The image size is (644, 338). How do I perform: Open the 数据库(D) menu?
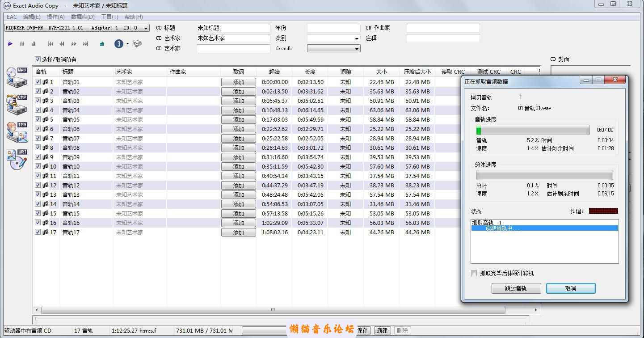coord(83,17)
